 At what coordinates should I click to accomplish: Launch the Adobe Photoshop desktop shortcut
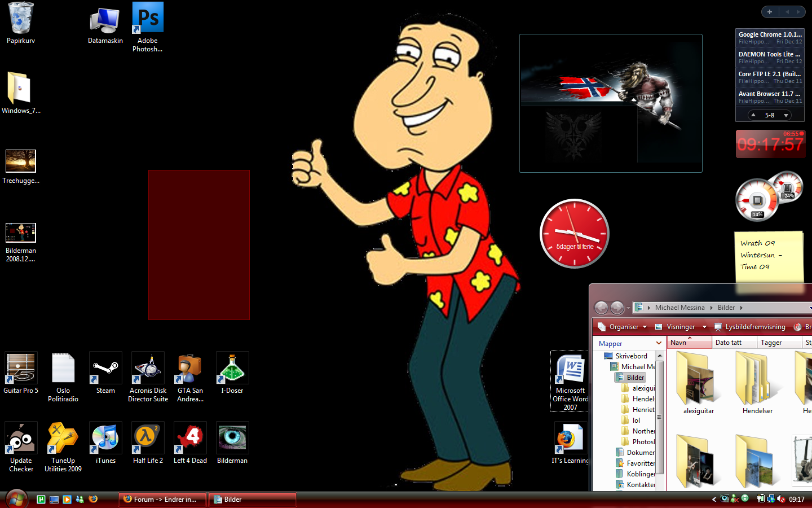(x=148, y=27)
